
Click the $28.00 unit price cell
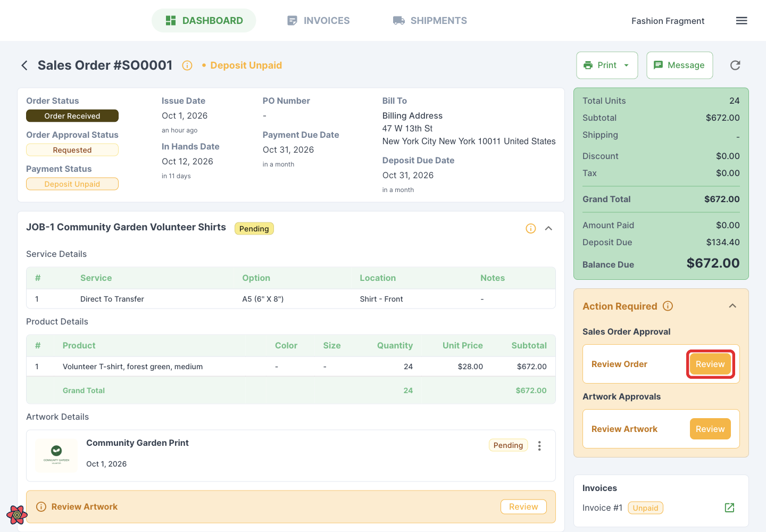pyautogui.click(x=470, y=367)
